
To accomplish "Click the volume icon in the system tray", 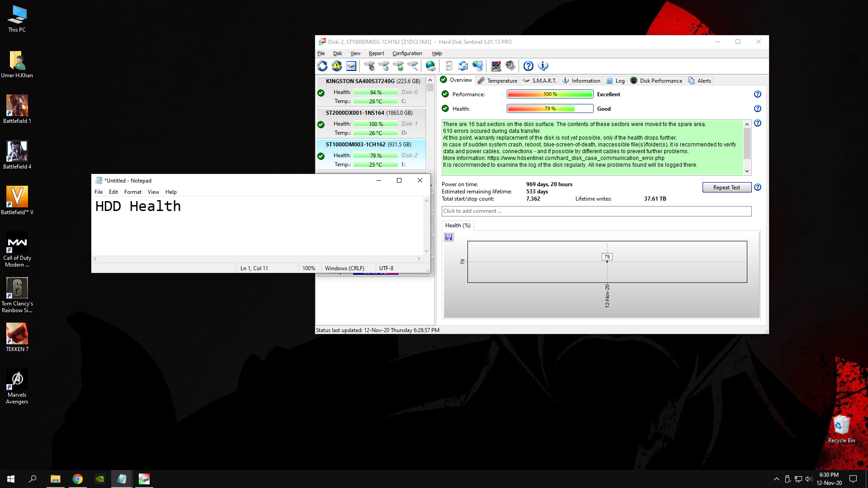I will pyautogui.click(x=809, y=479).
